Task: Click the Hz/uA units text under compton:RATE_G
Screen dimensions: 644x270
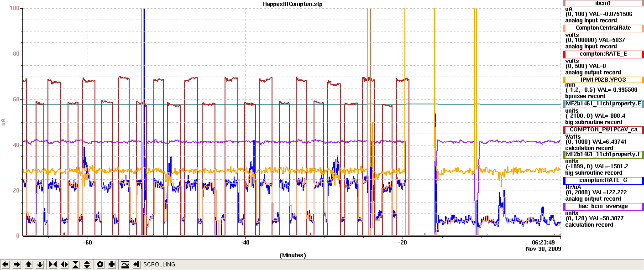Action: [573, 187]
